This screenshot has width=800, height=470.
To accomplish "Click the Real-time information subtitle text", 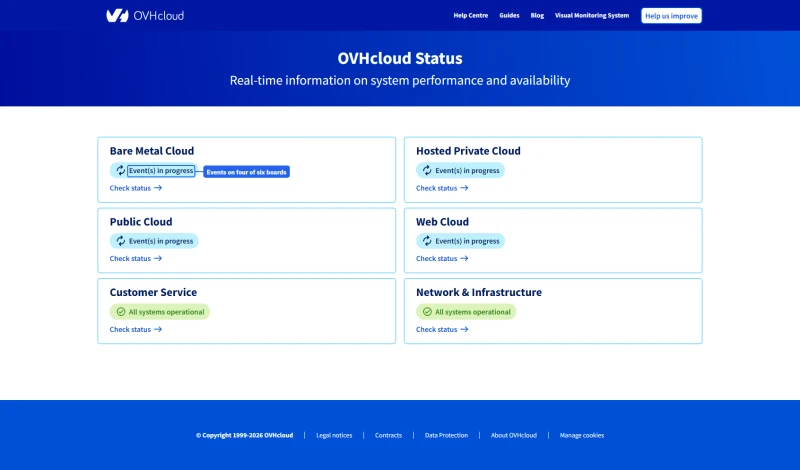I will [400, 81].
